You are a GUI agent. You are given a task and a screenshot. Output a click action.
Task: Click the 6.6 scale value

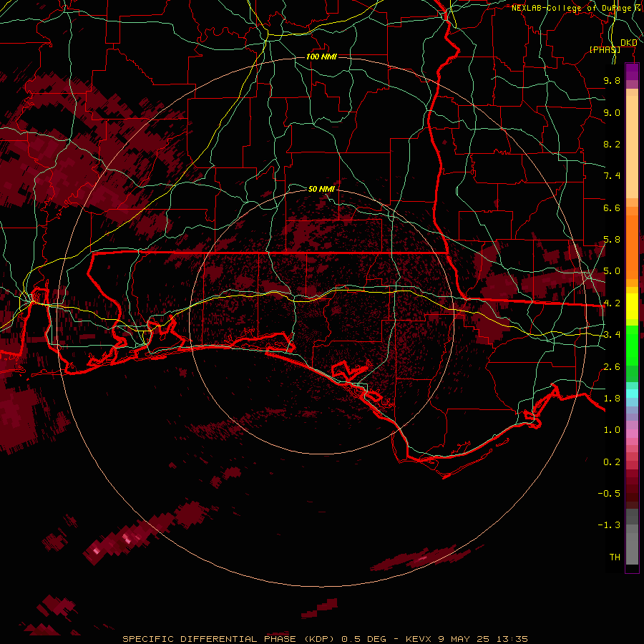coord(612,208)
